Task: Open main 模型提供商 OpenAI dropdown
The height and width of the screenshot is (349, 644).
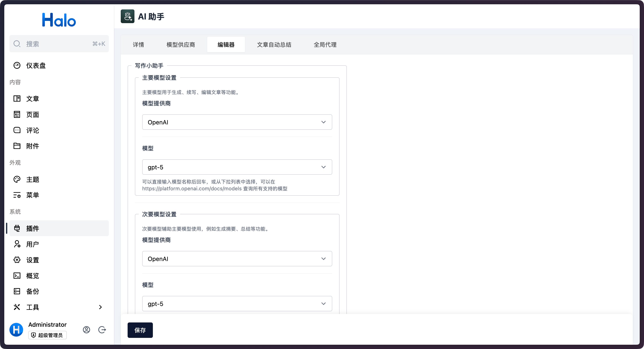Action: pos(237,122)
